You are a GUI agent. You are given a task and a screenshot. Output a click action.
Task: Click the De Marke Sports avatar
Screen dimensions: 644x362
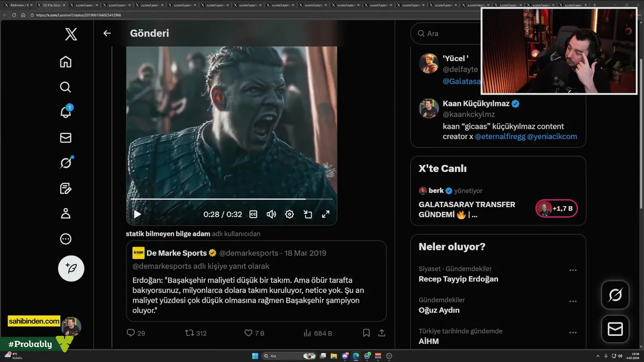(x=138, y=253)
